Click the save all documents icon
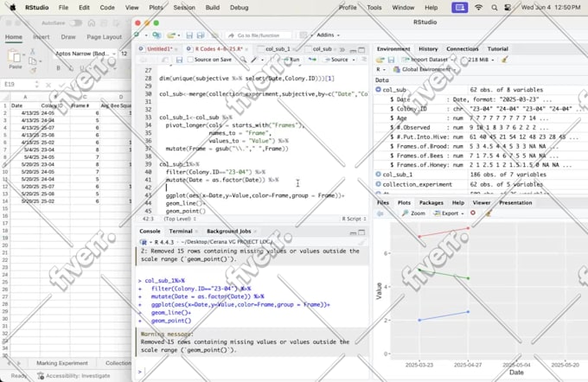Image resolution: width=588 pixels, height=382 pixels. click(201, 35)
